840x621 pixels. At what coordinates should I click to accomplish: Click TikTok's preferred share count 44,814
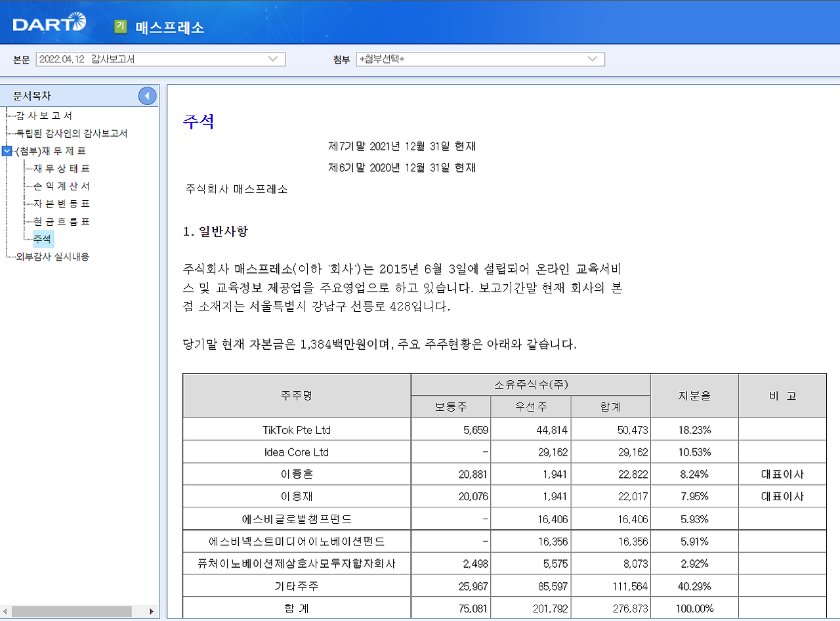552,431
